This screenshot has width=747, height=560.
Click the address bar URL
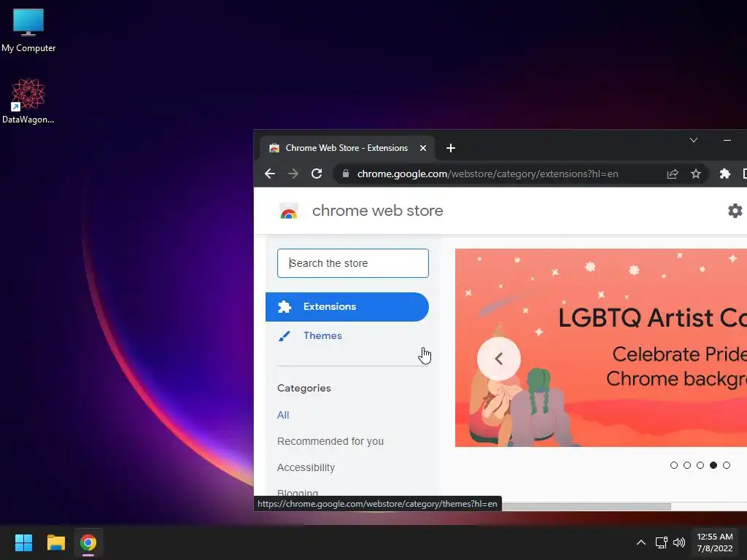point(487,174)
